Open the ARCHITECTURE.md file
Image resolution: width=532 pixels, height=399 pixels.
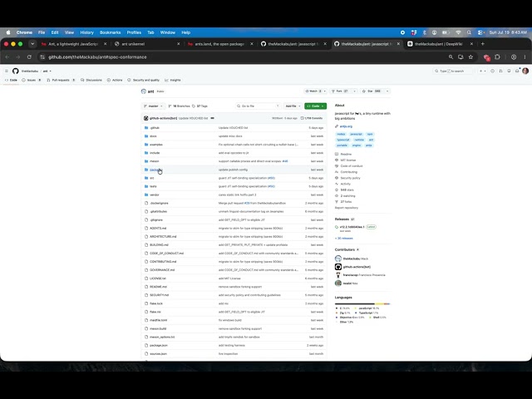point(163,236)
